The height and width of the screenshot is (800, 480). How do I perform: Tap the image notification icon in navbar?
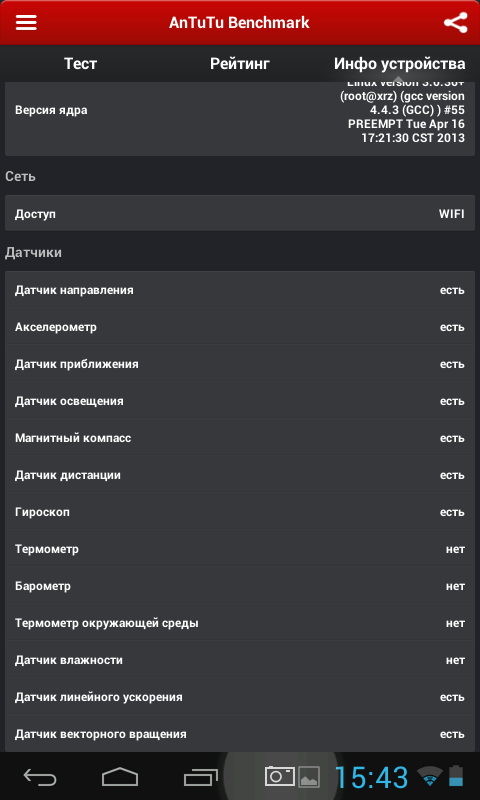(309, 777)
